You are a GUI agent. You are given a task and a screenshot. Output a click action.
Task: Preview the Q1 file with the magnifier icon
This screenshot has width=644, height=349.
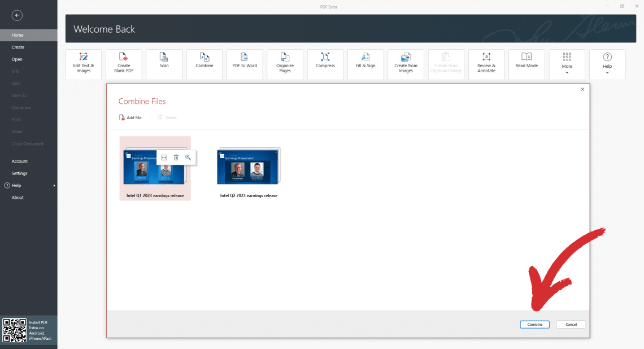coord(188,157)
